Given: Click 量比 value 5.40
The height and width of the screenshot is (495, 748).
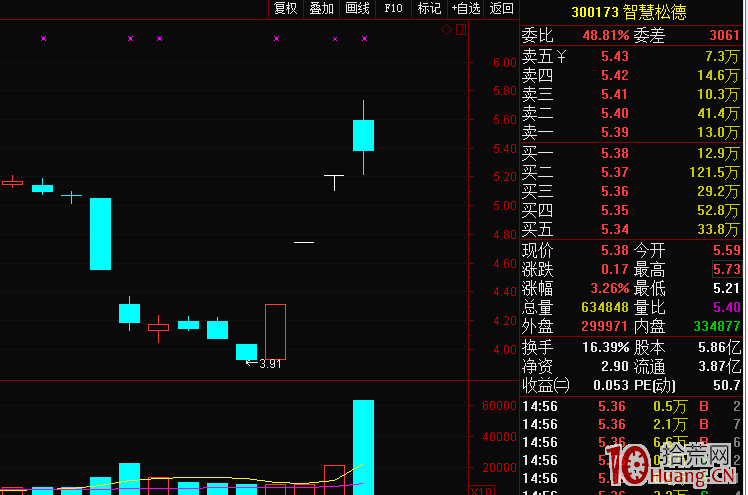Looking at the screenshot, I should pyautogui.click(x=727, y=308).
